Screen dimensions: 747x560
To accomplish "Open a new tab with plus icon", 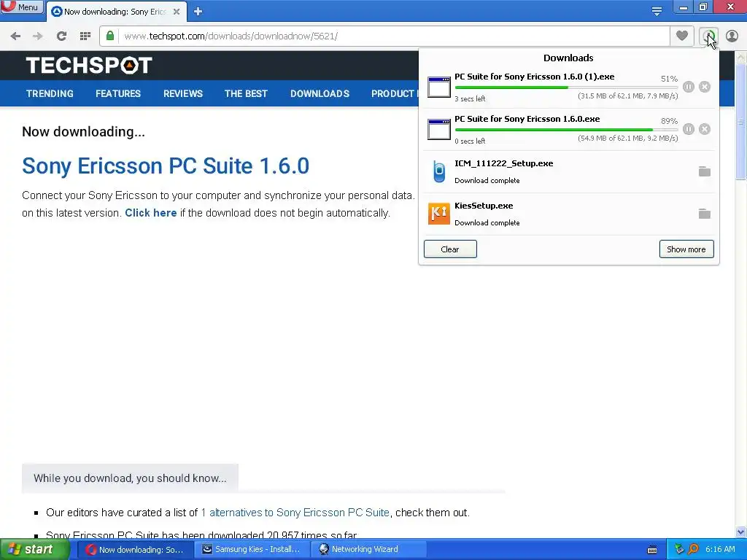I will 198,12.
